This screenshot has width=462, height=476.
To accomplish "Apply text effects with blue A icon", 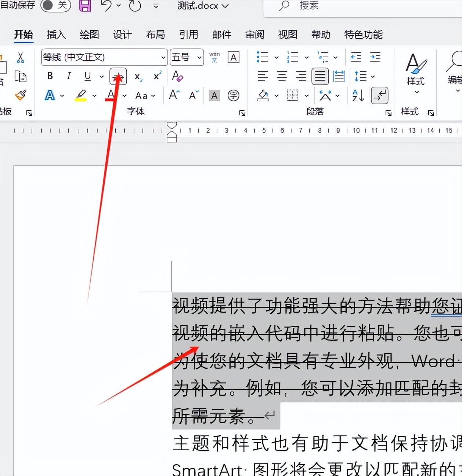I will (50, 95).
